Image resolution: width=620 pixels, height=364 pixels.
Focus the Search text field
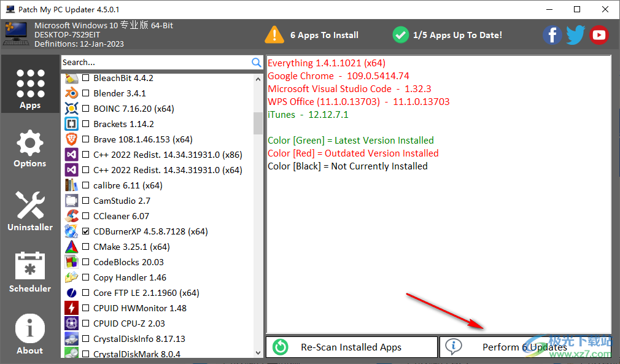(156, 63)
